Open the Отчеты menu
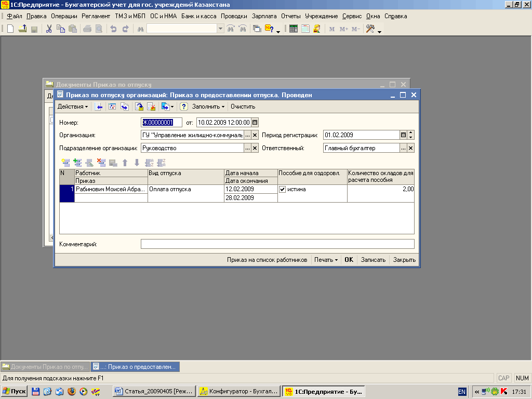 pyautogui.click(x=291, y=16)
